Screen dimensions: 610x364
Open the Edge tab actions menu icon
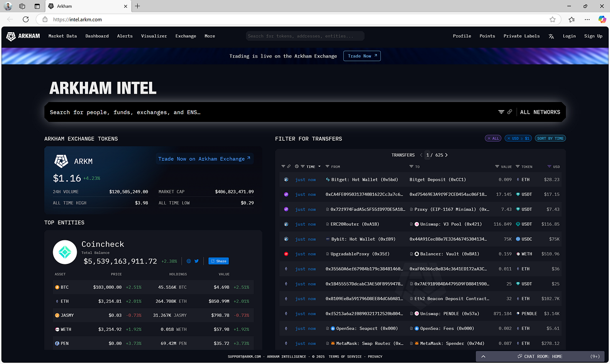coord(37,6)
